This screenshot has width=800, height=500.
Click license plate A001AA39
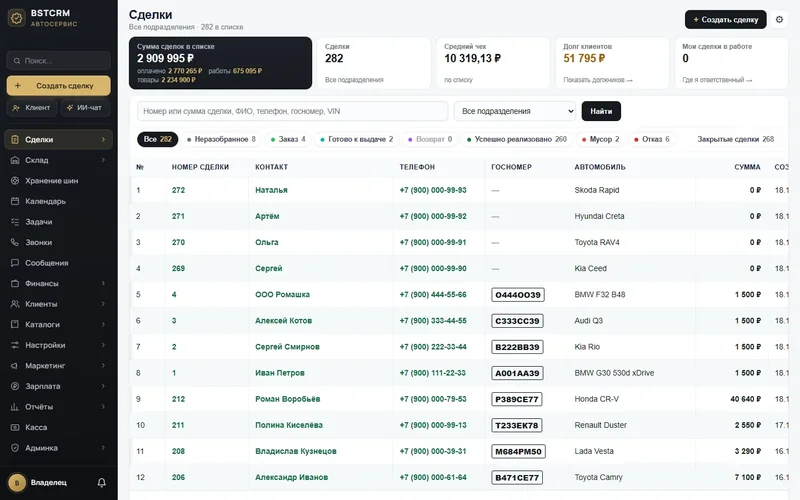[x=517, y=373]
